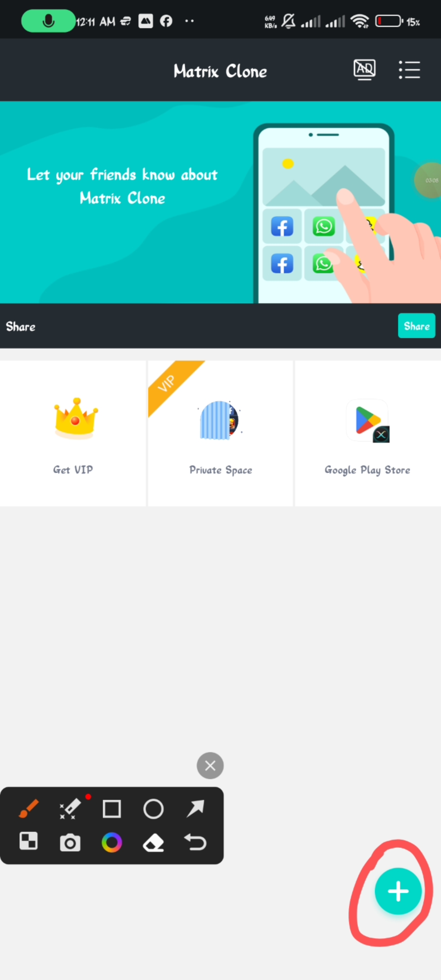Open the Private Space tile
The height and width of the screenshot is (980, 441).
tap(220, 434)
